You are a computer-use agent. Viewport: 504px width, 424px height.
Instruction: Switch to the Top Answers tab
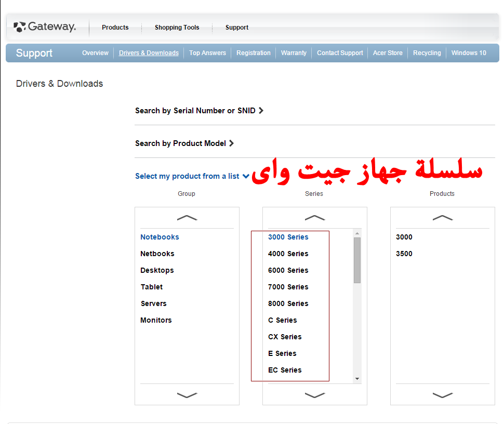coord(207,52)
